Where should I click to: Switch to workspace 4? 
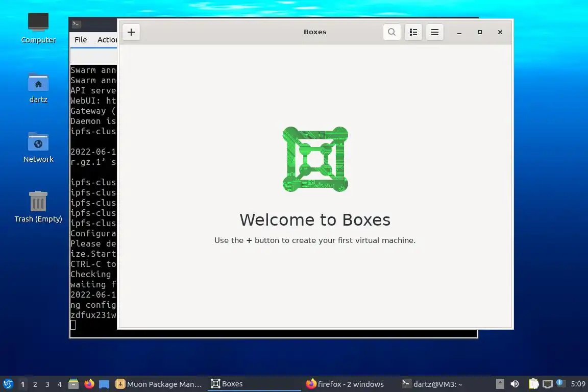tap(60, 384)
